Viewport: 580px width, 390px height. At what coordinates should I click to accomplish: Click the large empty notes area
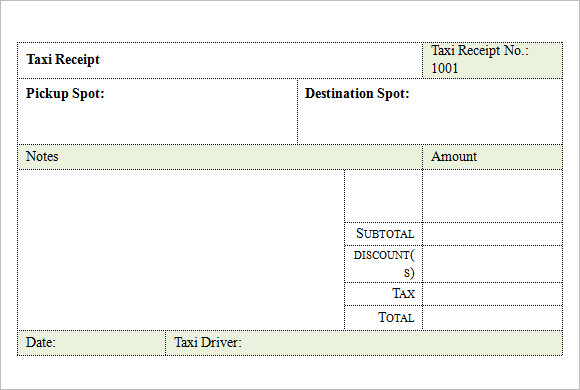tap(181, 250)
